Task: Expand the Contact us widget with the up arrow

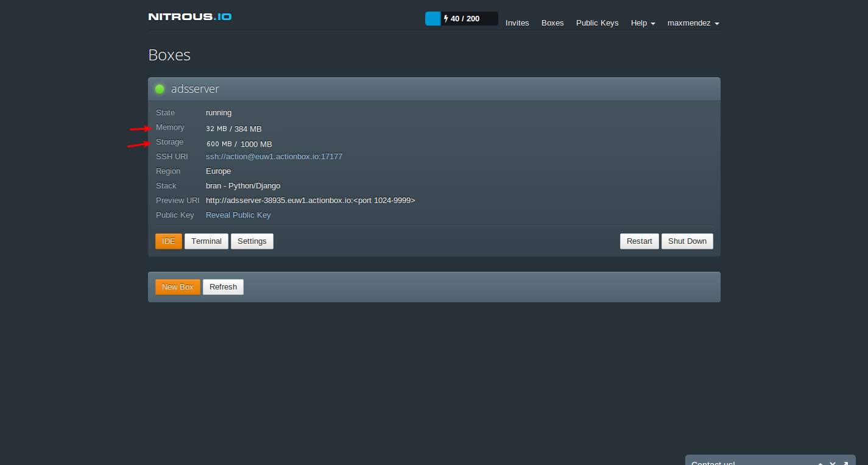Action: click(x=820, y=463)
